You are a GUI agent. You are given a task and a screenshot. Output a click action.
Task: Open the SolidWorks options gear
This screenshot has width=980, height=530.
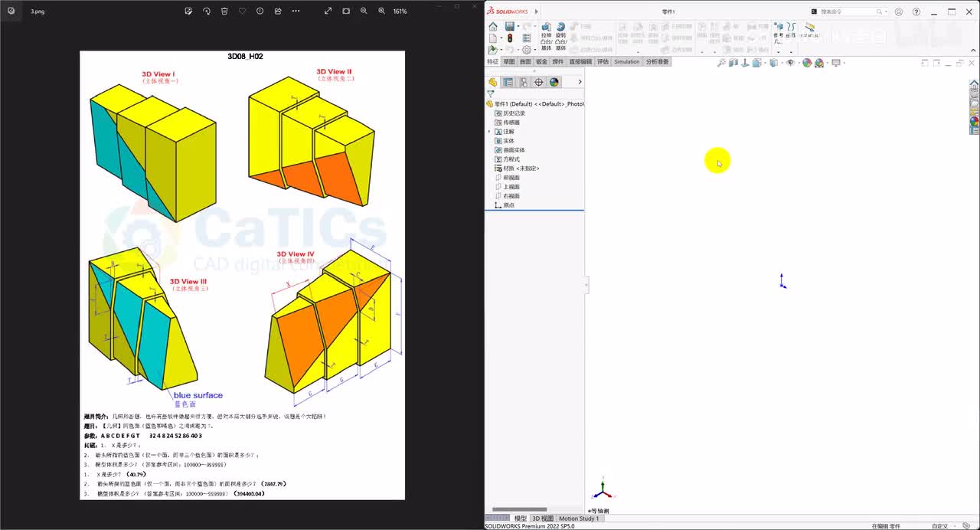tap(527, 49)
